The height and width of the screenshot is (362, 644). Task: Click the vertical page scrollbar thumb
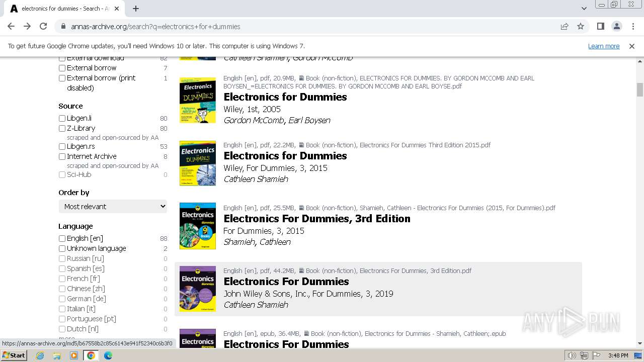tap(639, 89)
